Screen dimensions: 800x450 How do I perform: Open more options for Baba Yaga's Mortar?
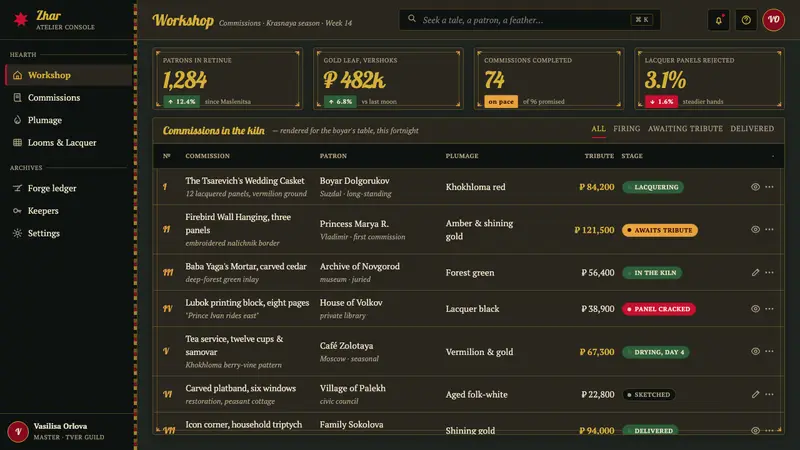[769, 272]
